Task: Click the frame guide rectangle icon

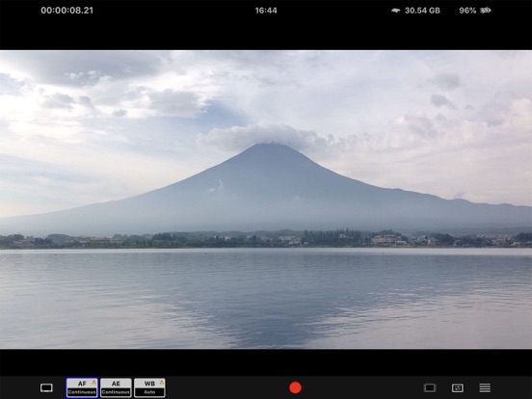Action: click(x=430, y=387)
